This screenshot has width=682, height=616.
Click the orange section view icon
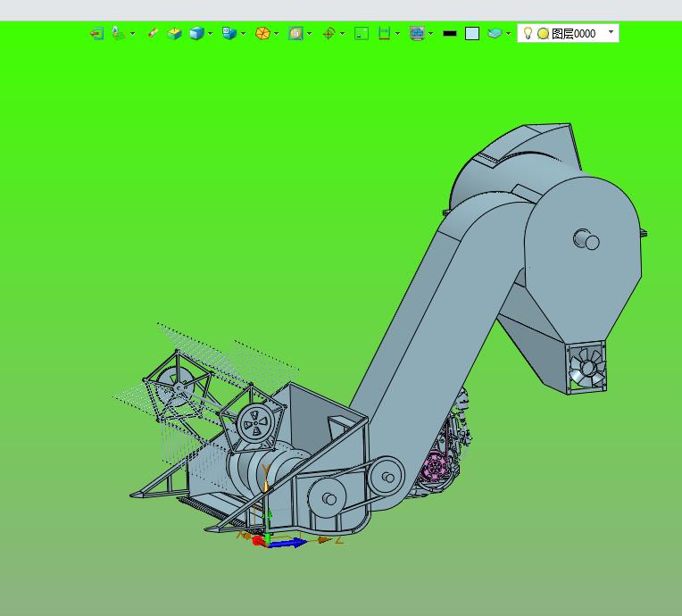262,34
